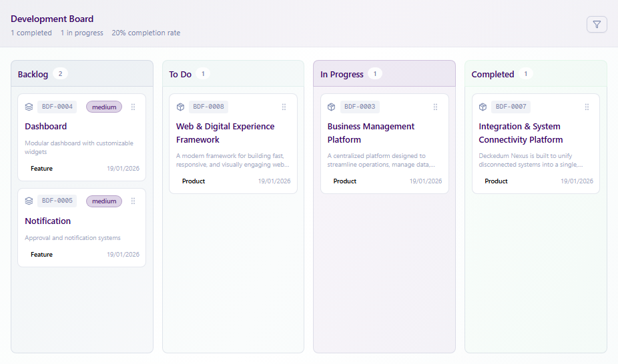Select the Backlog column header

pyautogui.click(x=33, y=74)
